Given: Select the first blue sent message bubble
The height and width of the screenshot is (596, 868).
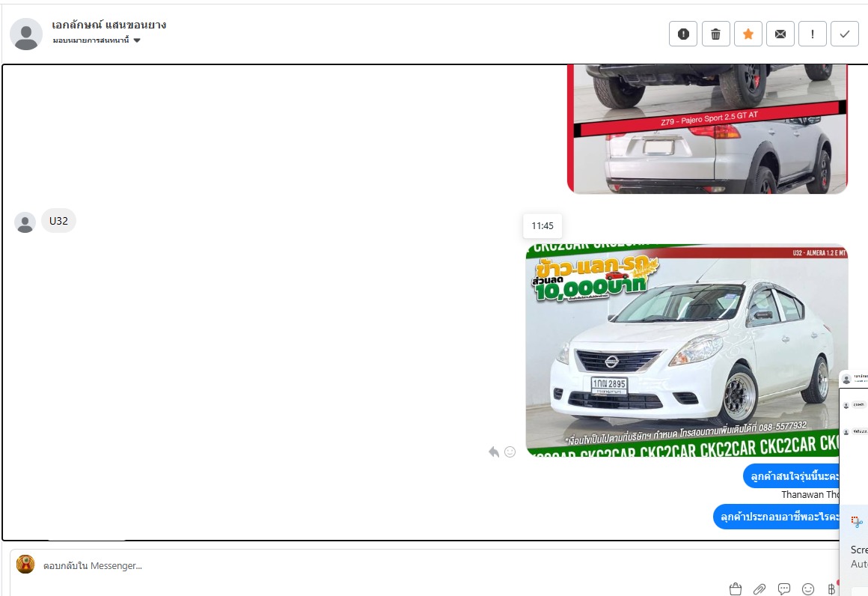Looking at the screenshot, I should 792,475.
